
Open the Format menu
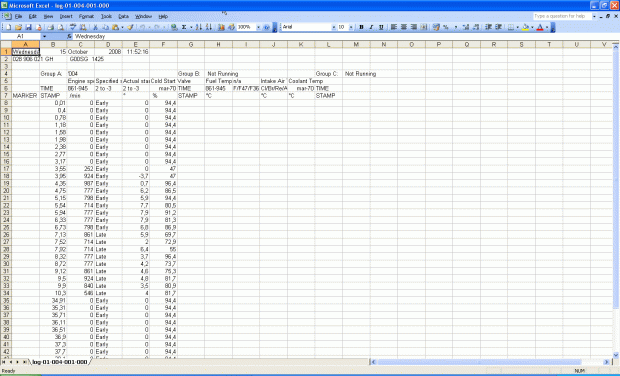(x=86, y=17)
